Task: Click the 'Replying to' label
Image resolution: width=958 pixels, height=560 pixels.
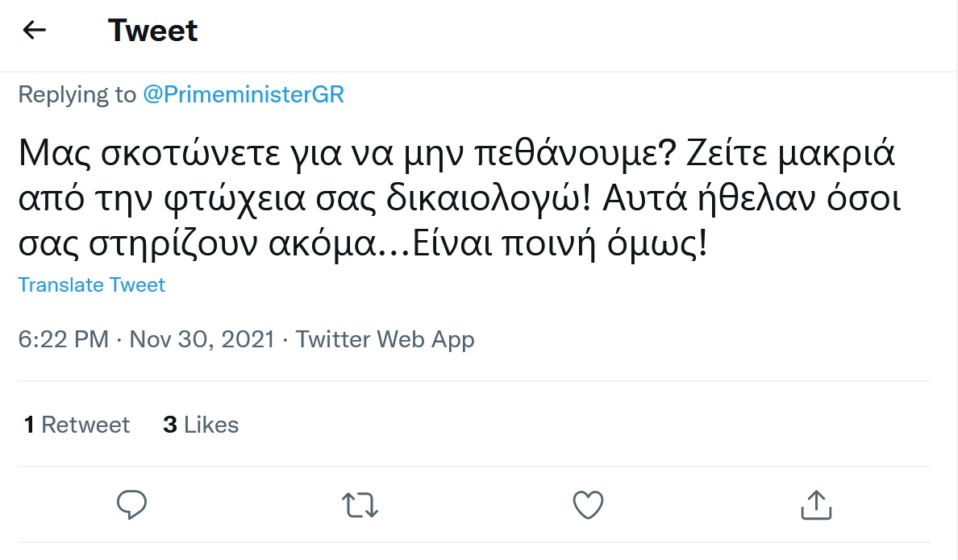Action: [x=77, y=94]
